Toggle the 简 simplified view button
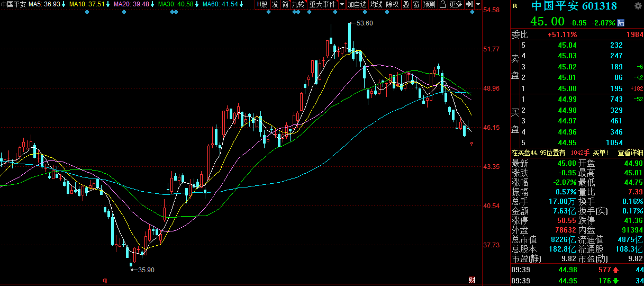Image resolution: width=644 pixels, height=286 pixels. point(286,4)
